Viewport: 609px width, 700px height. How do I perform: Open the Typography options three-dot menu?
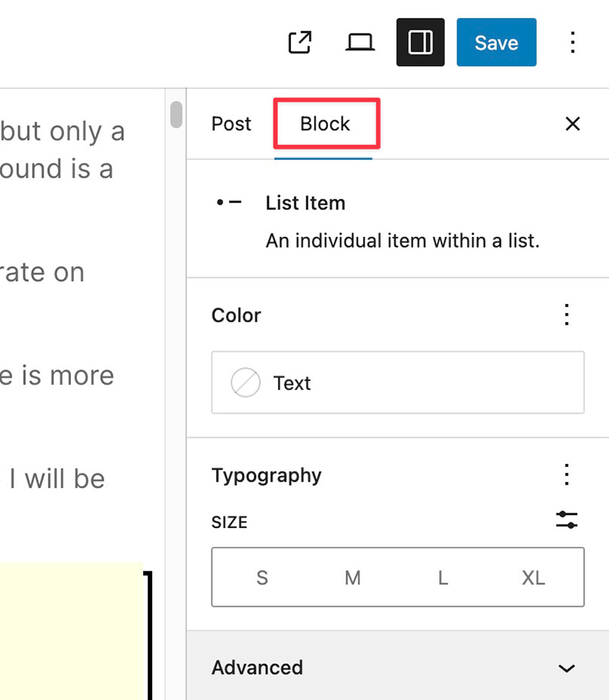pyautogui.click(x=566, y=475)
